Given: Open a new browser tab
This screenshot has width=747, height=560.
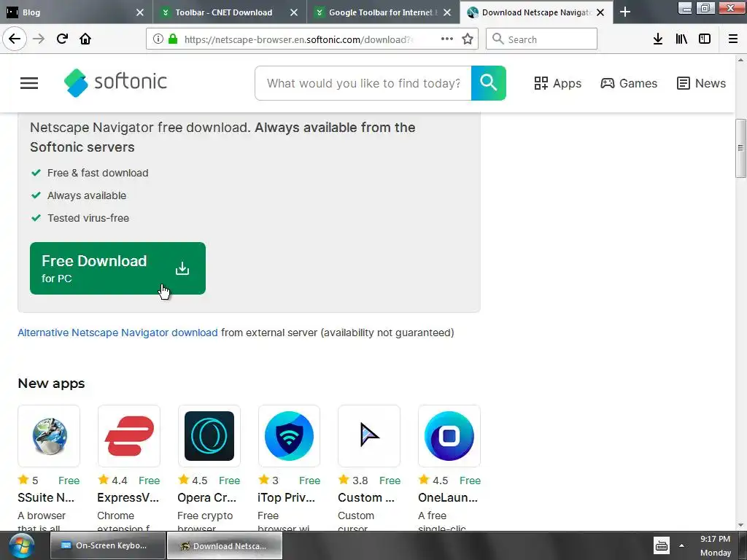Looking at the screenshot, I should click(x=625, y=12).
